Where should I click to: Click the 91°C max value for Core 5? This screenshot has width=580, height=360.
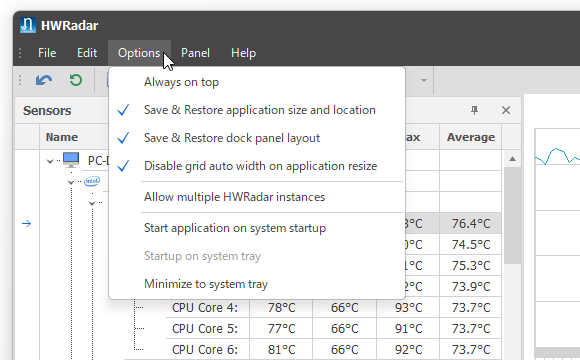[408, 329]
